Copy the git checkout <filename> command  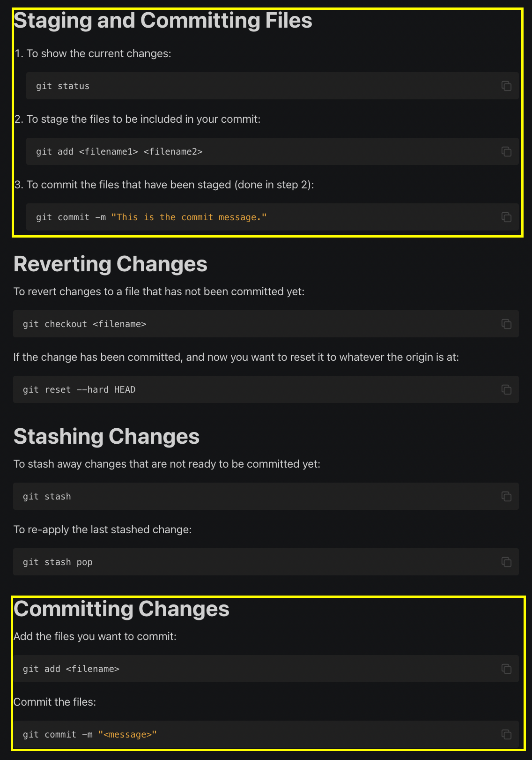pos(506,324)
